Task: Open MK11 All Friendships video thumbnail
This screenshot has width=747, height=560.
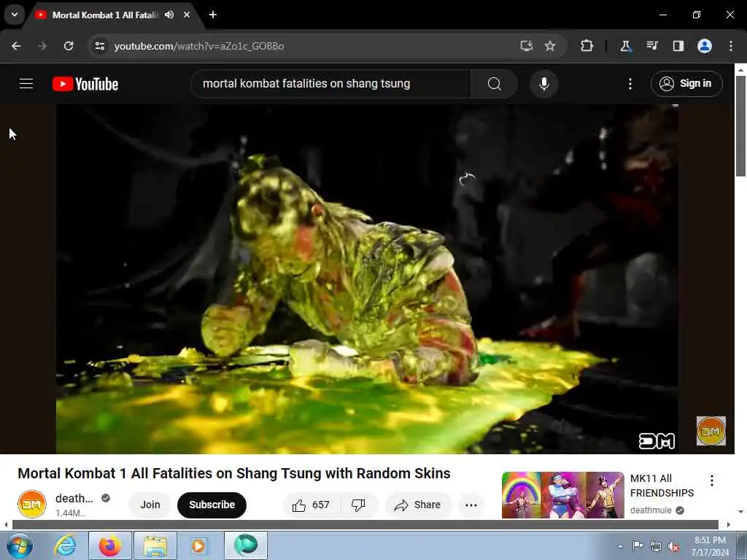Action: coord(562,495)
